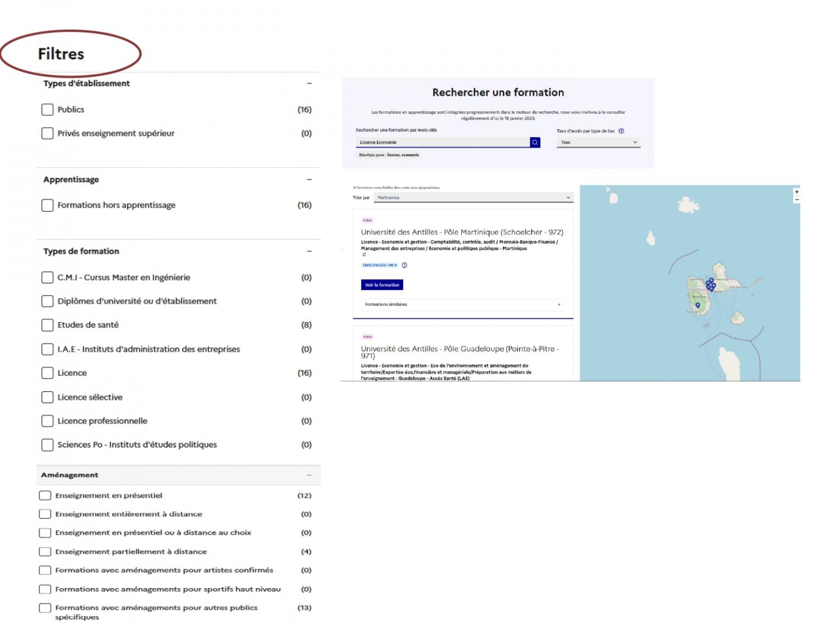The width and height of the screenshot is (840, 630).
Task: Open the Trier par Pertinence dropdown
Action: pyautogui.click(x=474, y=198)
